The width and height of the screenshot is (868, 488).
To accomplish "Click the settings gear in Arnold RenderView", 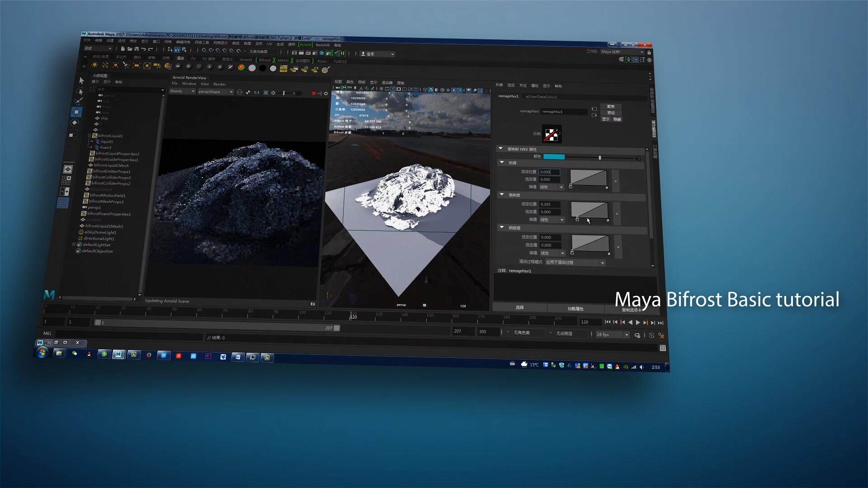I will tap(326, 94).
